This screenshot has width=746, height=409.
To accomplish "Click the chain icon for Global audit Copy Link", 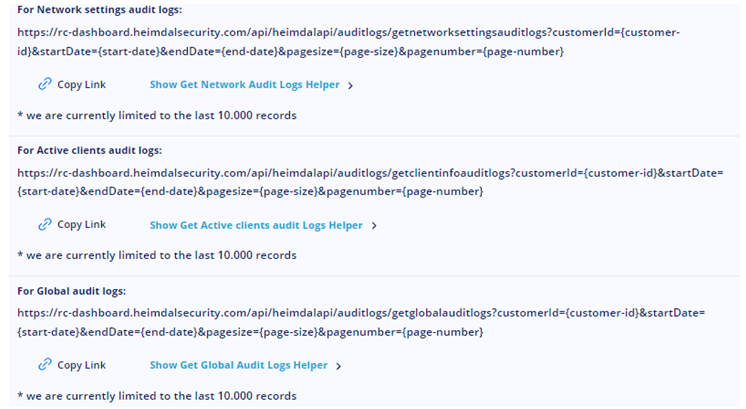I will (45, 365).
